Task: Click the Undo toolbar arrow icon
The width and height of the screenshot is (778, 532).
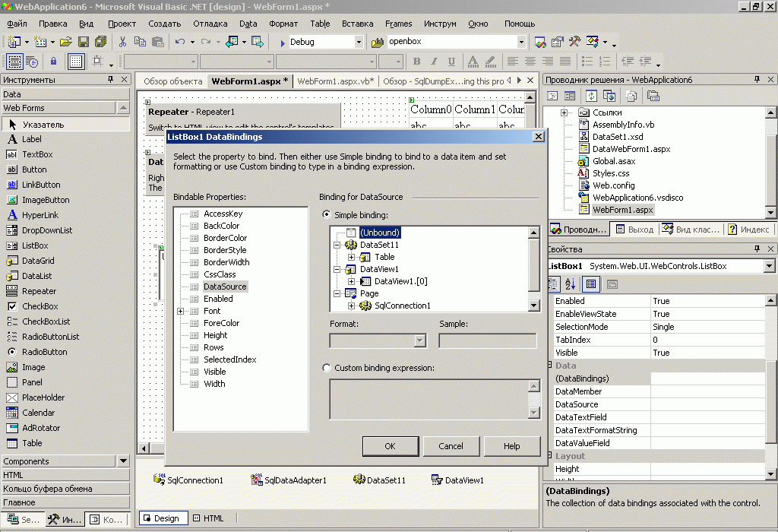Action: click(x=180, y=43)
